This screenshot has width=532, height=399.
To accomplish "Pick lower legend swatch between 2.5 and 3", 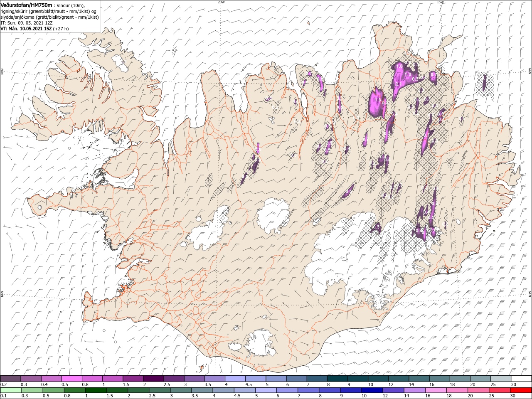I will pyautogui.click(x=160, y=390).
